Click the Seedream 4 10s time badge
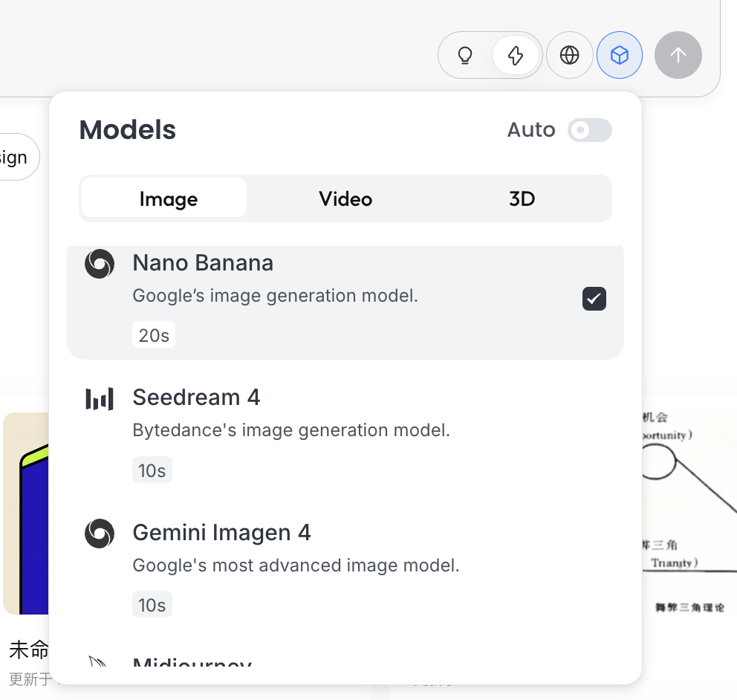 pyautogui.click(x=152, y=470)
